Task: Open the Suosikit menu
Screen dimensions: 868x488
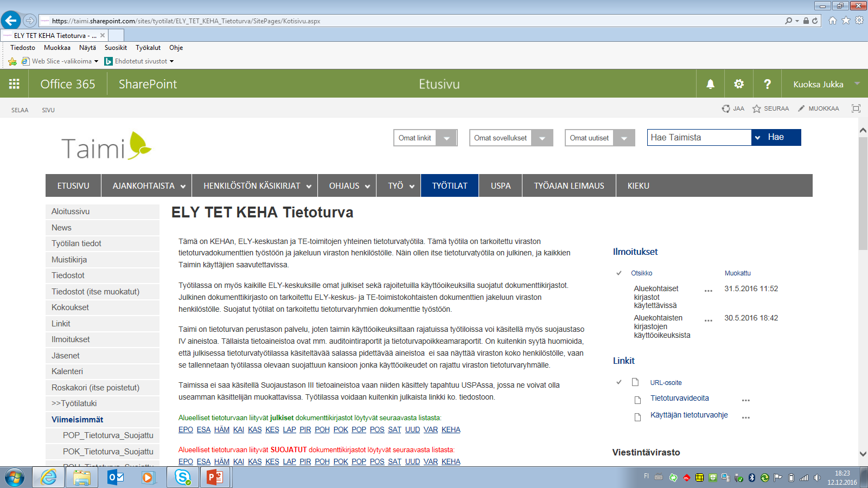Action: tap(116, 48)
